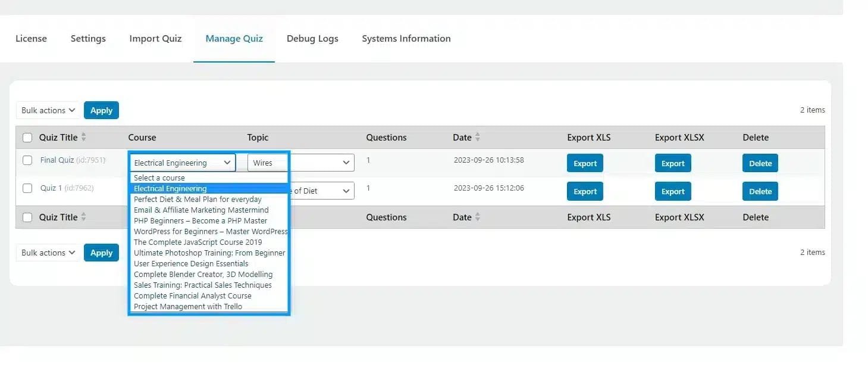Image resolution: width=868 pixels, height=386 pixels.
Task: Open the Import Quiz tab
Action: pos(155,39)
